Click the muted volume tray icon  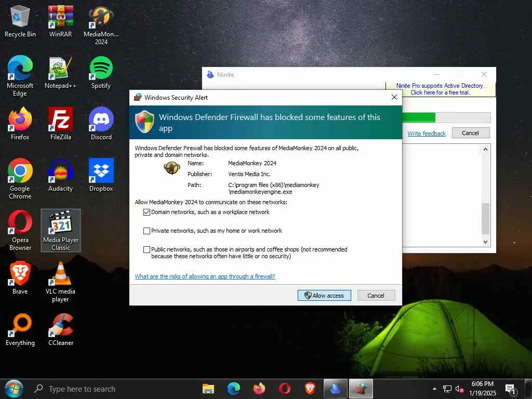click(x=459, y=389)
